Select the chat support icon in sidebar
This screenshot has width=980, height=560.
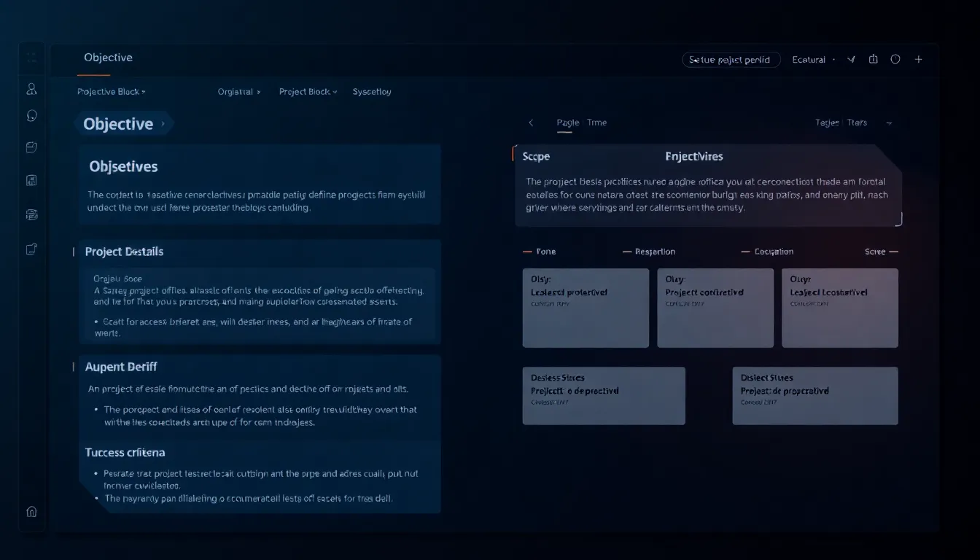pos(31,114)
